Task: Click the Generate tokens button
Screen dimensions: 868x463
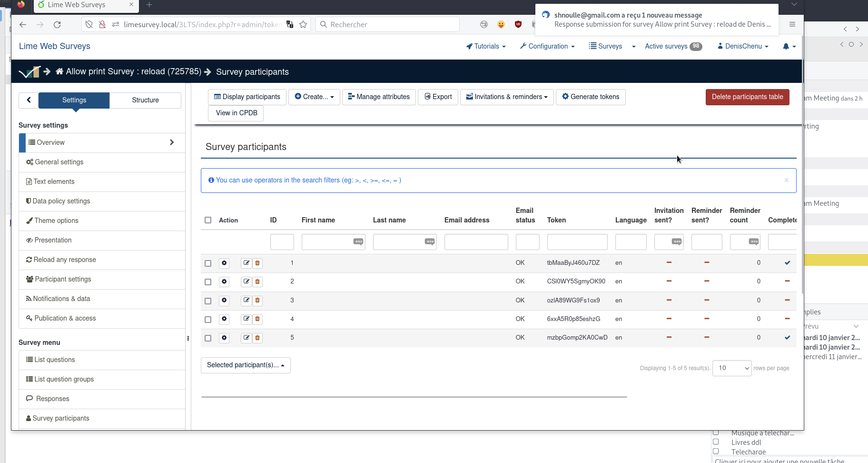Action: click(591, 97)
